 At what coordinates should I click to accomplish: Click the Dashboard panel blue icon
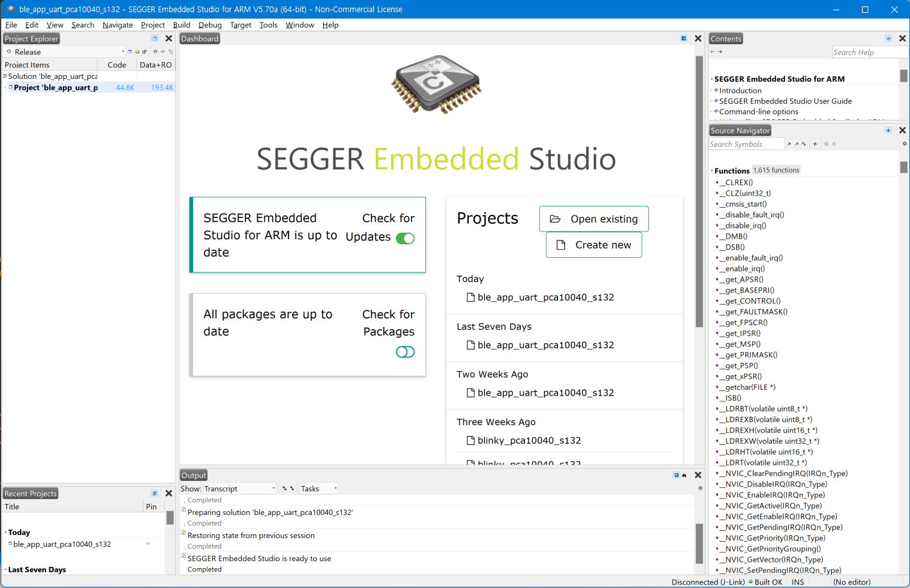684,38
